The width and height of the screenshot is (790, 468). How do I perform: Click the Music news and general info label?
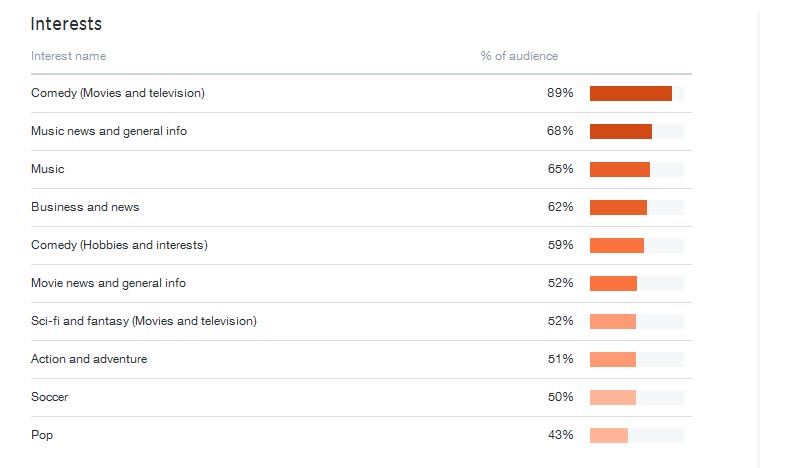[108, 131]
